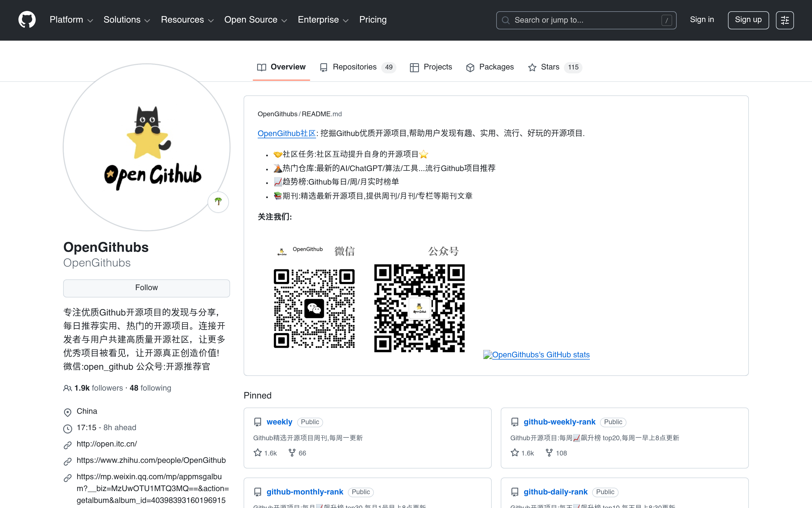The image size is (812, 508).
Task: Click the OpenGithubs/README.md file label
Action: (300, 114)
